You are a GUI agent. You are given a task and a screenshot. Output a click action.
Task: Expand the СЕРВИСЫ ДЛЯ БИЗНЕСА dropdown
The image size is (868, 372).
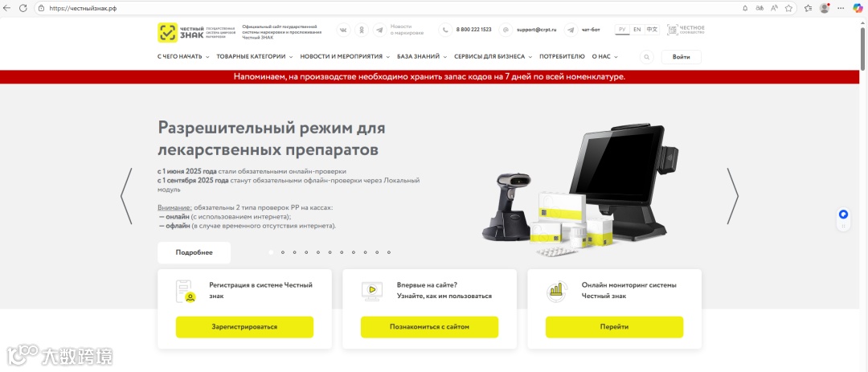pos(493,56)
